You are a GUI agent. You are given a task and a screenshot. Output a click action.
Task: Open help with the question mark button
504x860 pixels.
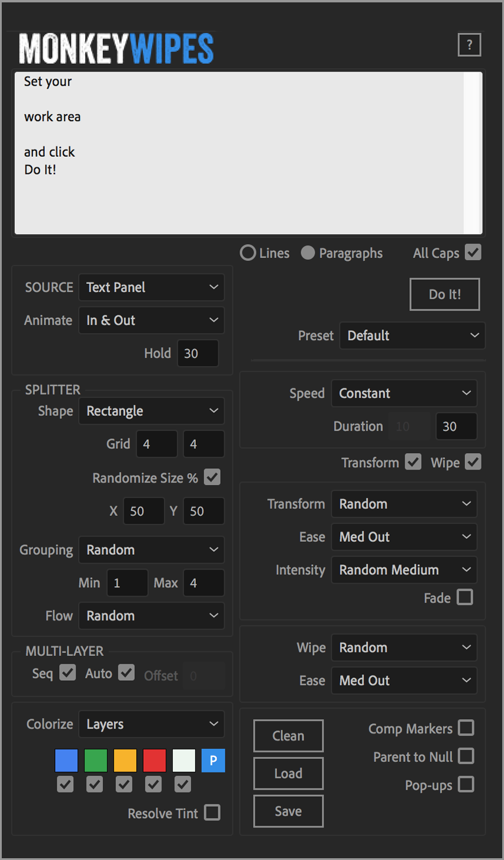click(469, 45)
